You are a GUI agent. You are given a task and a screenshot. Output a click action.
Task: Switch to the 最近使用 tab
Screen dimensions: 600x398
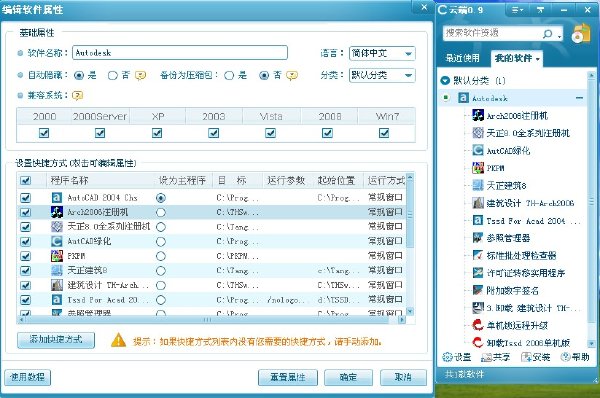point(462,58)
